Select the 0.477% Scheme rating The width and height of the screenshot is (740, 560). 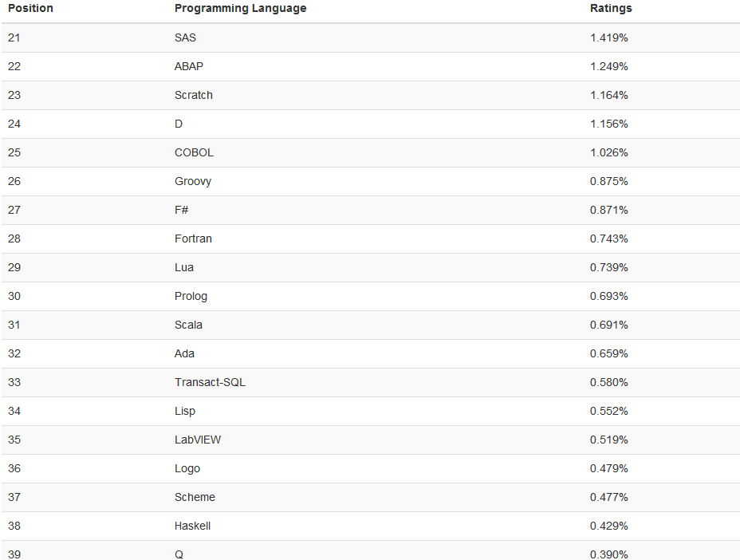click(x=608, y=497)
